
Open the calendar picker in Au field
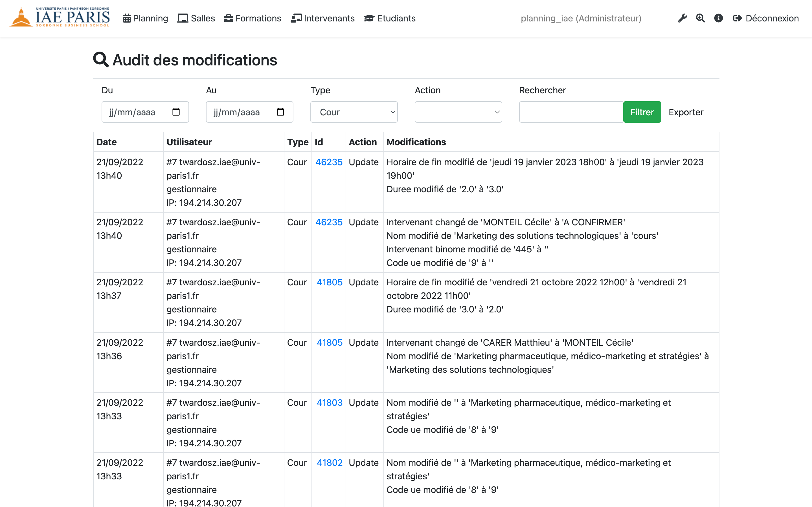tap(280, 112)
